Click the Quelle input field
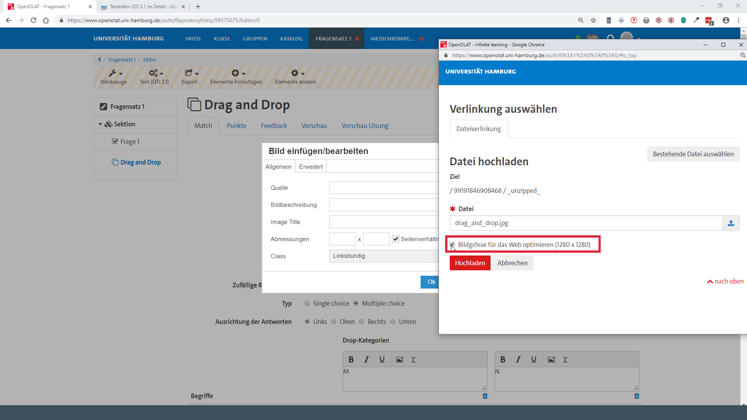 point(383,188)
